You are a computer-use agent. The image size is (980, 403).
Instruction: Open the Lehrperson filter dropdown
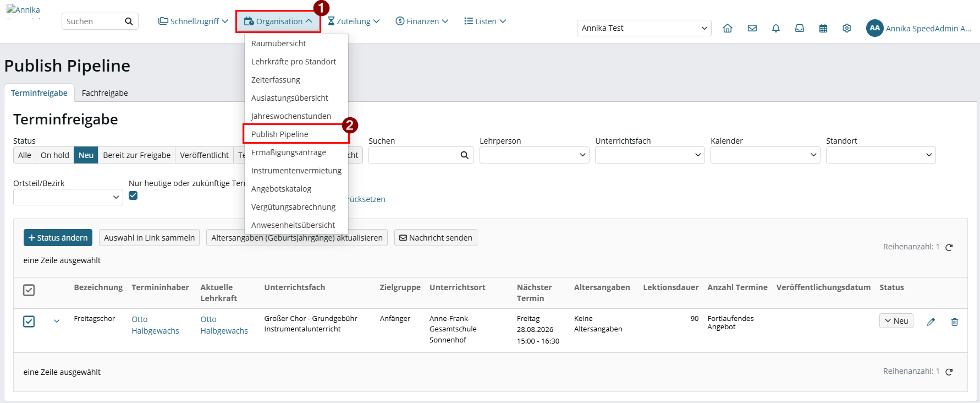coord(534,155)
